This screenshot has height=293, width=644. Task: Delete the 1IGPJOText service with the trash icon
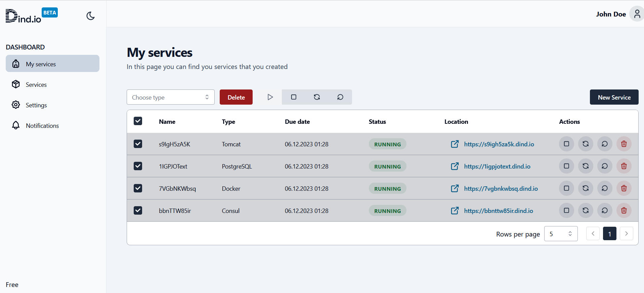coord(624,166)
